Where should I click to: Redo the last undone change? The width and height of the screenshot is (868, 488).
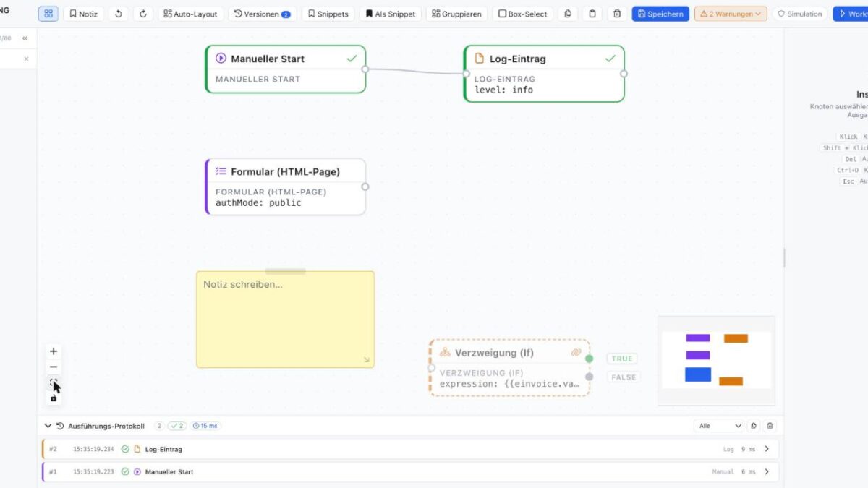point(143,14)
